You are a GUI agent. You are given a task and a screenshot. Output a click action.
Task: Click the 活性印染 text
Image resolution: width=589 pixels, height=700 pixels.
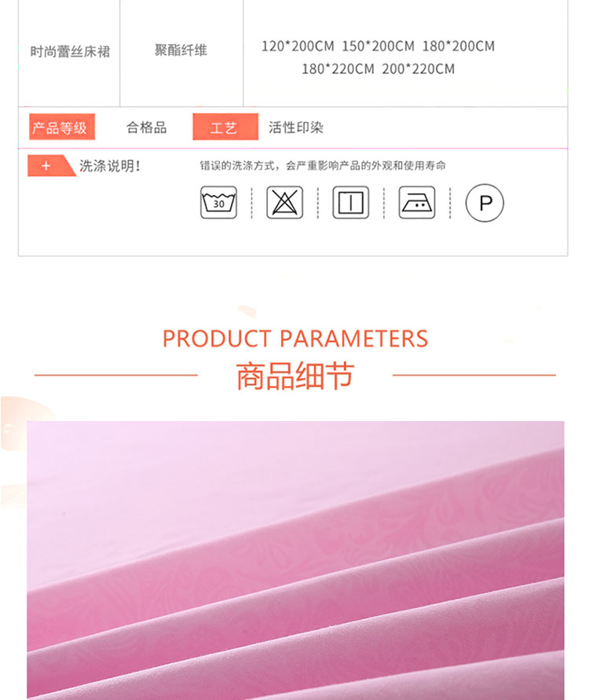[x=296, y=128]
